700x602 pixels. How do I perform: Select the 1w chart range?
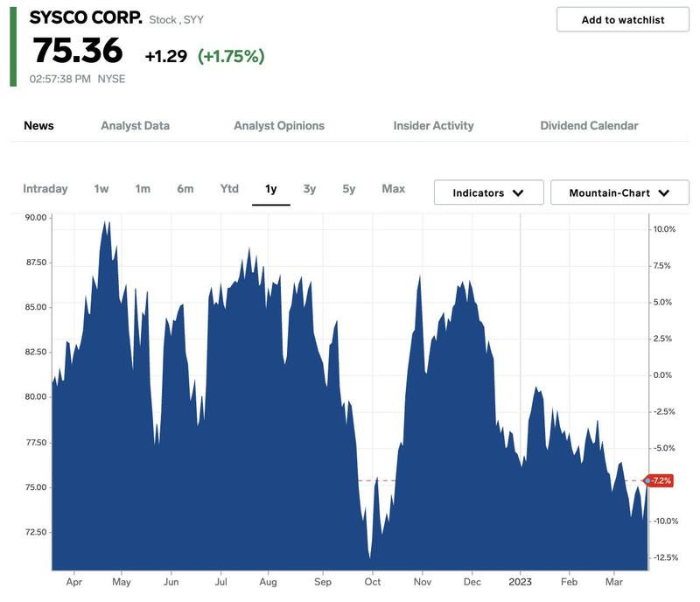pyautogui.click(x=101, y=189)
